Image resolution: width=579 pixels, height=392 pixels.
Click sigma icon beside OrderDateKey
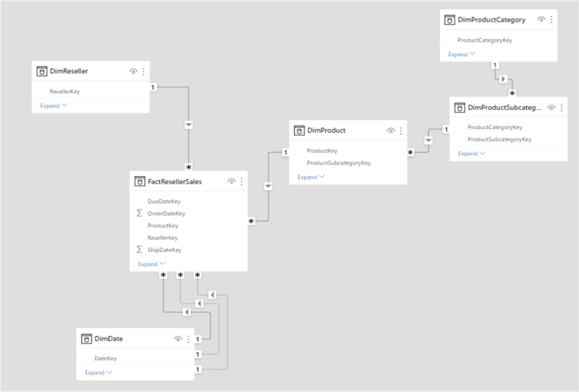[139, 213]
